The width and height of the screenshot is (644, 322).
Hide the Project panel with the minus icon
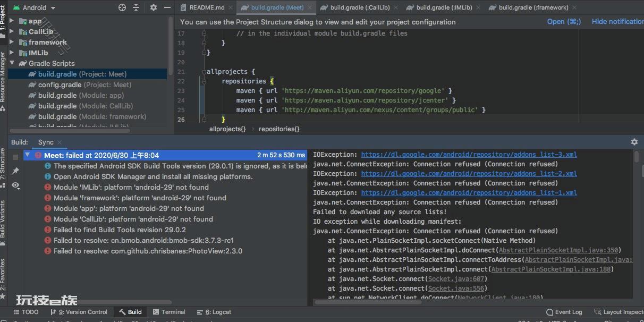tap(167, 7)
